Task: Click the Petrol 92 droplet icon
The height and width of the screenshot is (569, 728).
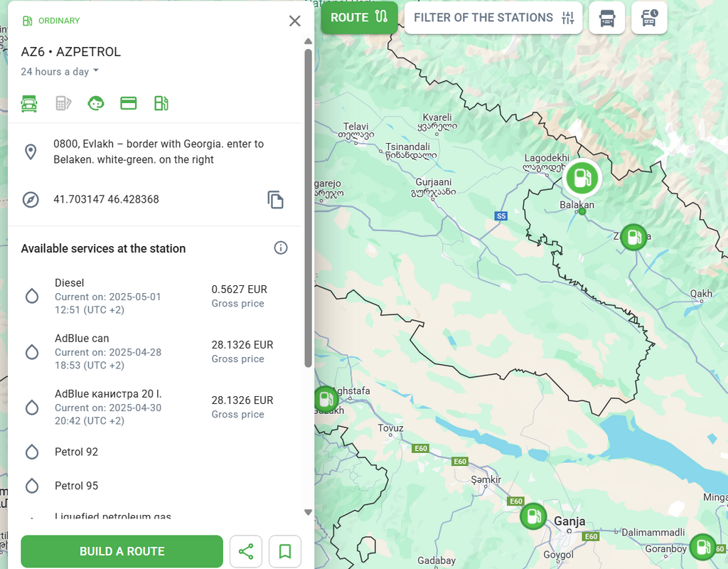Action: pos(31,452)
